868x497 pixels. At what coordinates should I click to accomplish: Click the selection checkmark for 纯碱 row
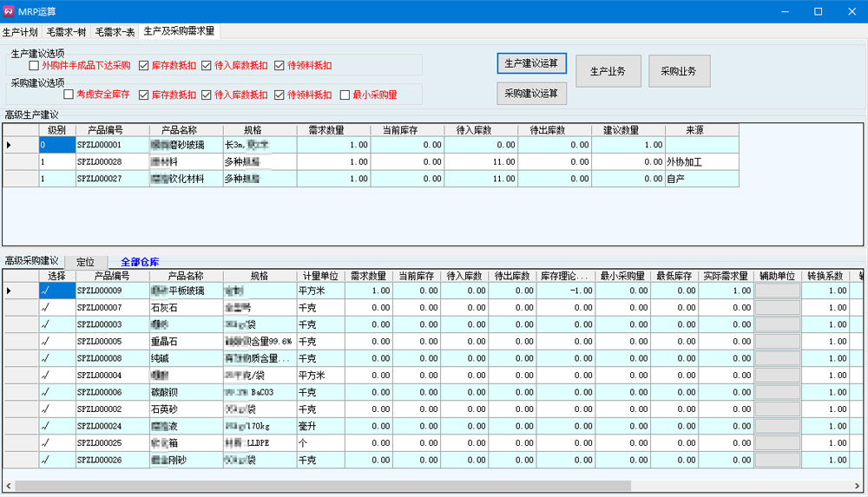[x=44, y=358]
